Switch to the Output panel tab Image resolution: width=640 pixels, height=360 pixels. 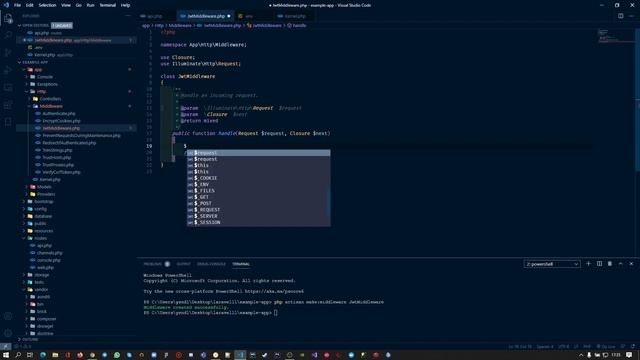click(184, 264)
